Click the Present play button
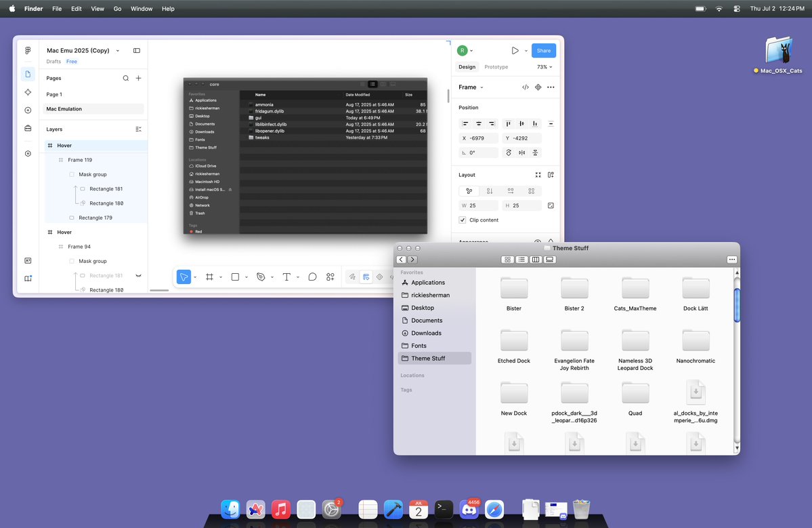The width and height of the screenshot is (812, 528). (x=515, y=51)
